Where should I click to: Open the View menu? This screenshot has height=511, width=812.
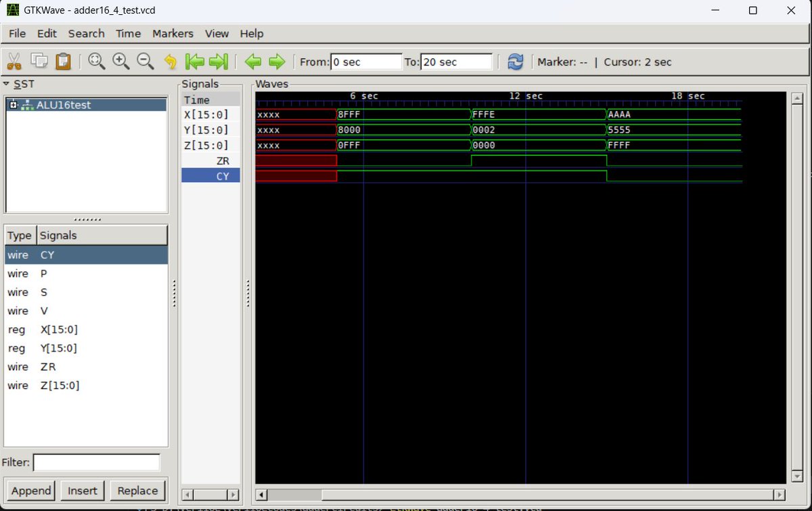[217, 33]
